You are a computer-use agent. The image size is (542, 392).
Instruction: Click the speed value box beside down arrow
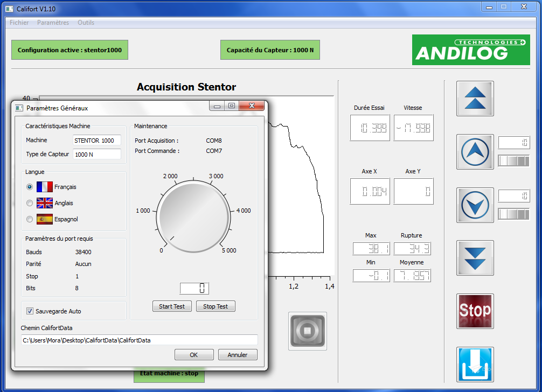[x=513, y=196]
